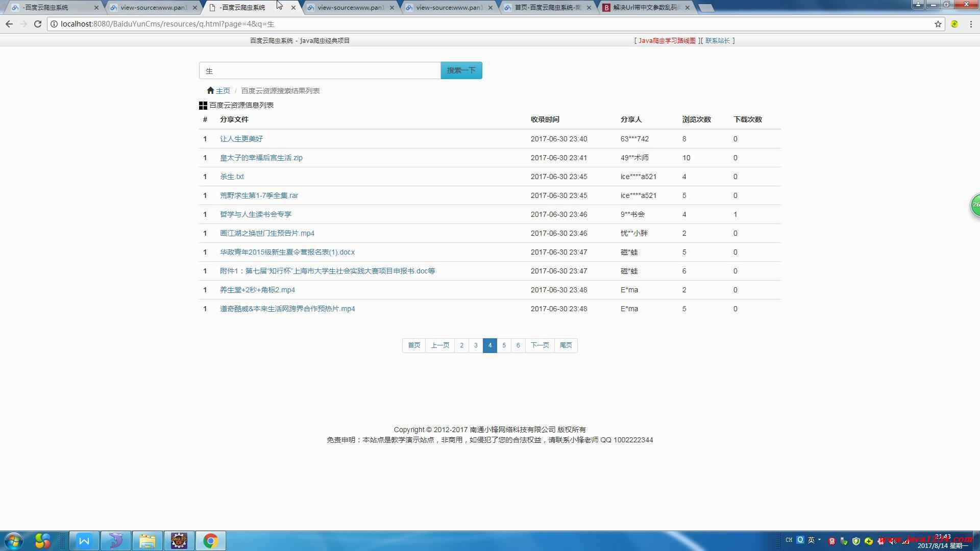The image size is (980, 551).
Task: Open the colorful pinwheel taskbar icon
Action: click(x=43, y=541)
